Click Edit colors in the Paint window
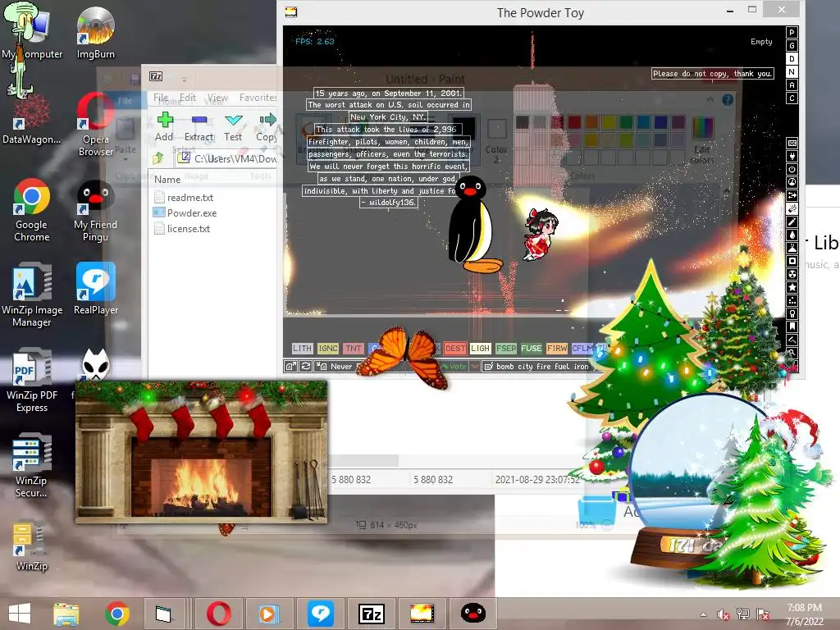 coord(702,139)
